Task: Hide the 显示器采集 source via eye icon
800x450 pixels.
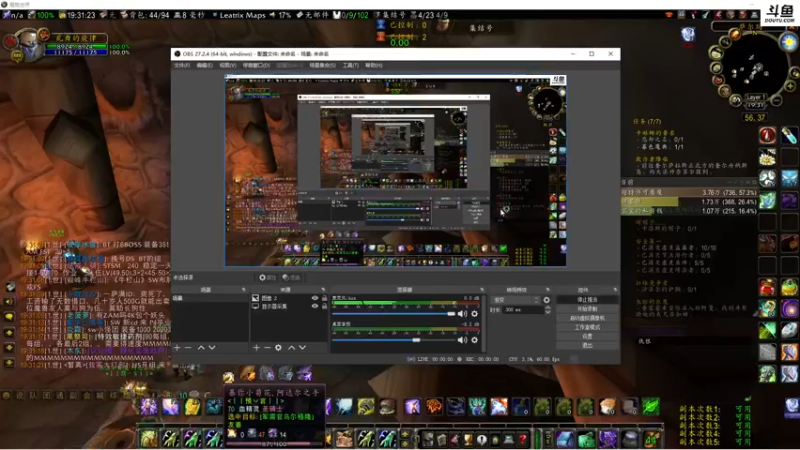Action: 315,306
